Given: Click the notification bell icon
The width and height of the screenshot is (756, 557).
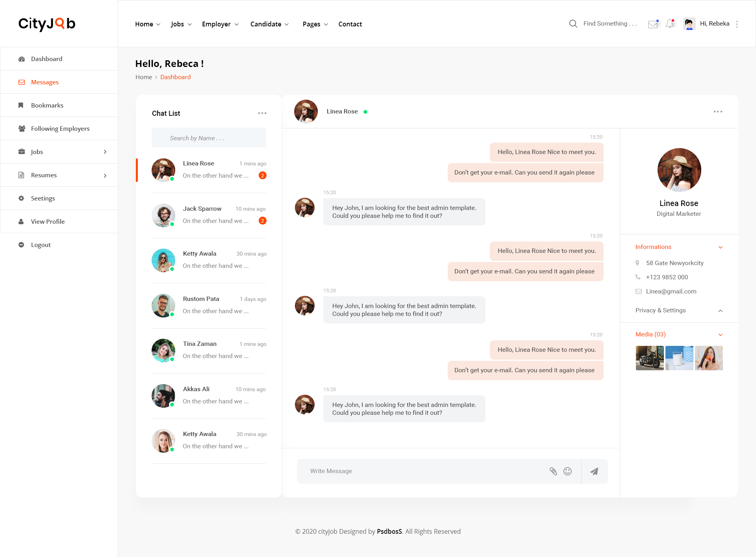Looking at the screenshot, I should point(670,24).
